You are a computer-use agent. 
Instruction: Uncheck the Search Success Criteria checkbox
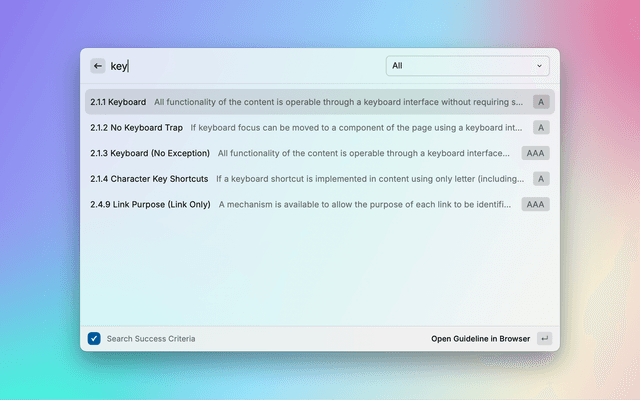[94, 339]
